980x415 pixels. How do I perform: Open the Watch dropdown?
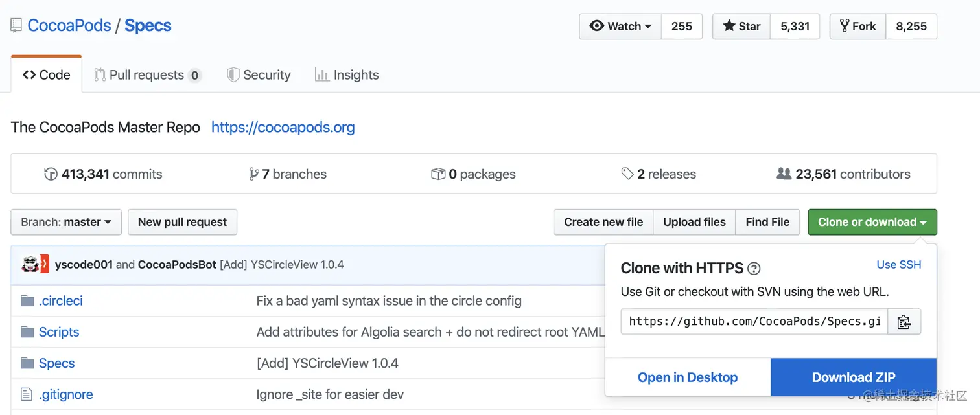point(620,27)
